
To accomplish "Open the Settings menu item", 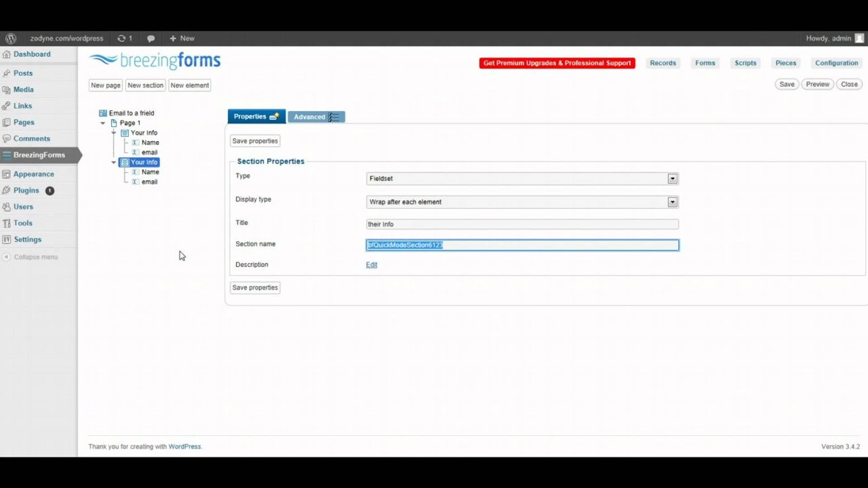I will 28,239.
